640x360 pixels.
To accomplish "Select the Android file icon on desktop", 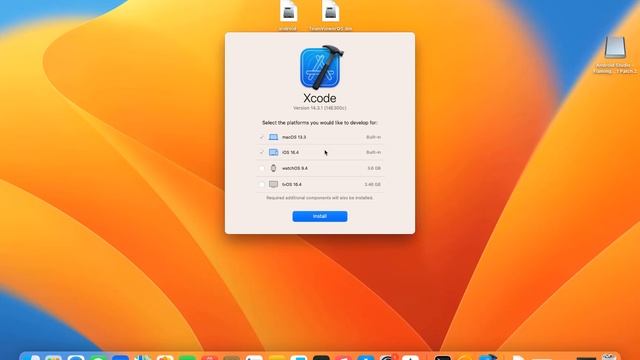I will point(288,16).
